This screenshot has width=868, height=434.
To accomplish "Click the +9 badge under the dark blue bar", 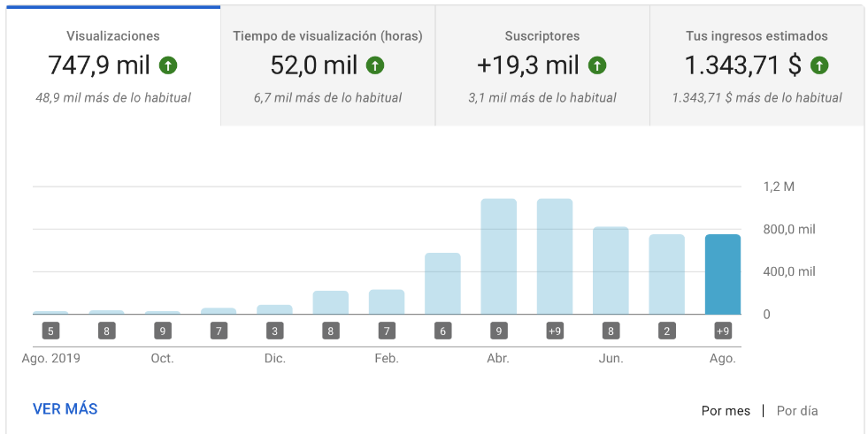I will click(x=722, y=331).
